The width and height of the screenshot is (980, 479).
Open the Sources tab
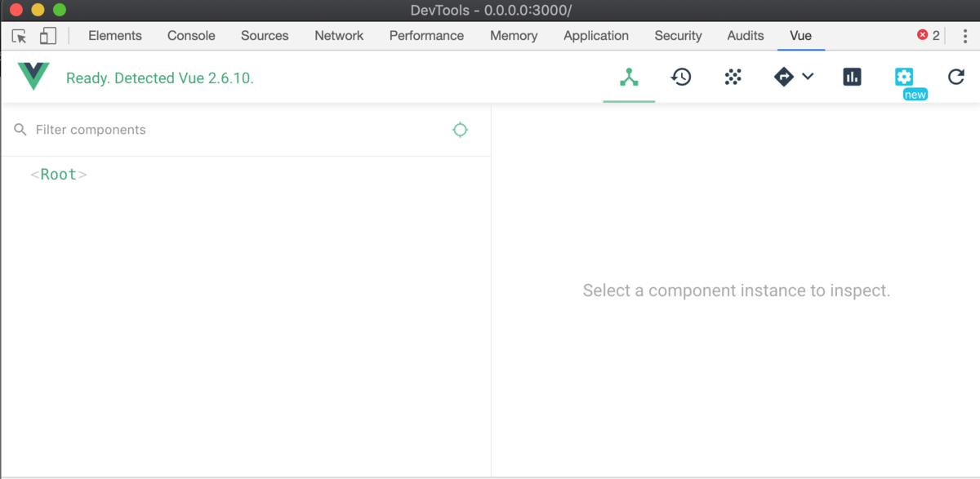click(x=265, y=36)
